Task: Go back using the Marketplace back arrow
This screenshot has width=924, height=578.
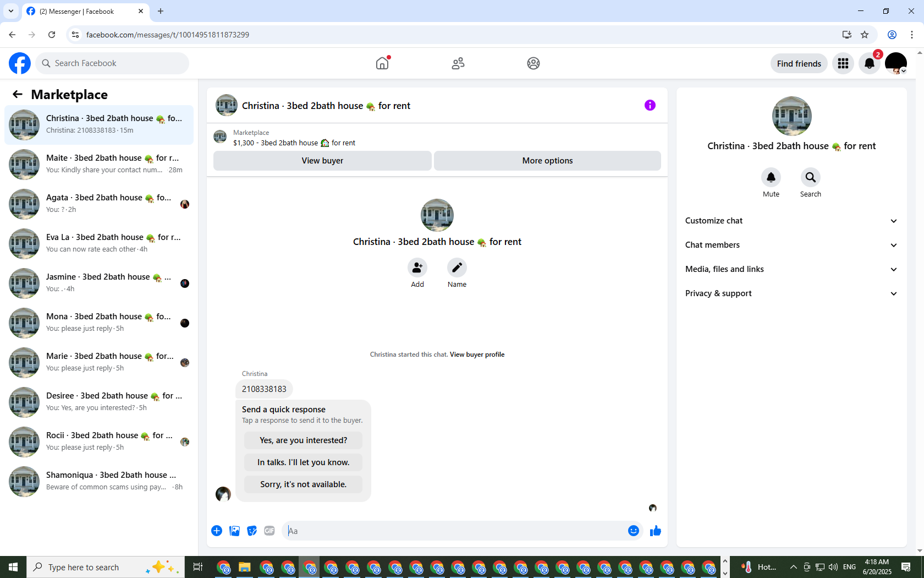Action: pos(18,95)
